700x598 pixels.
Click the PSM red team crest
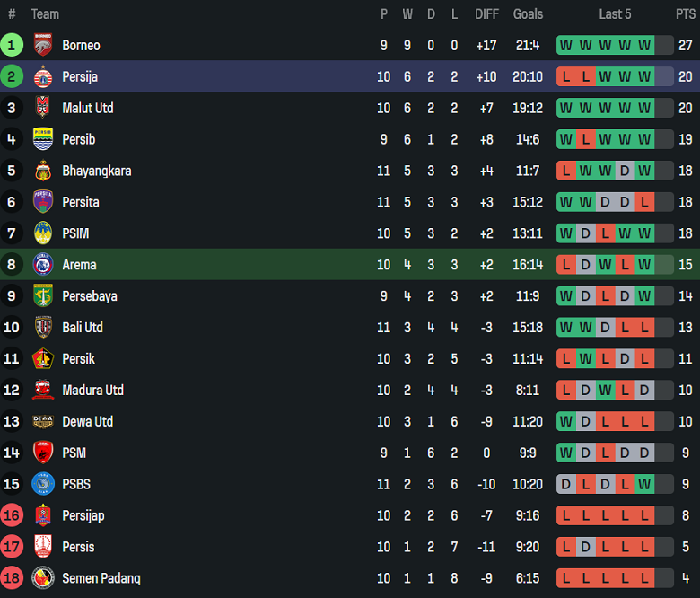43,453
